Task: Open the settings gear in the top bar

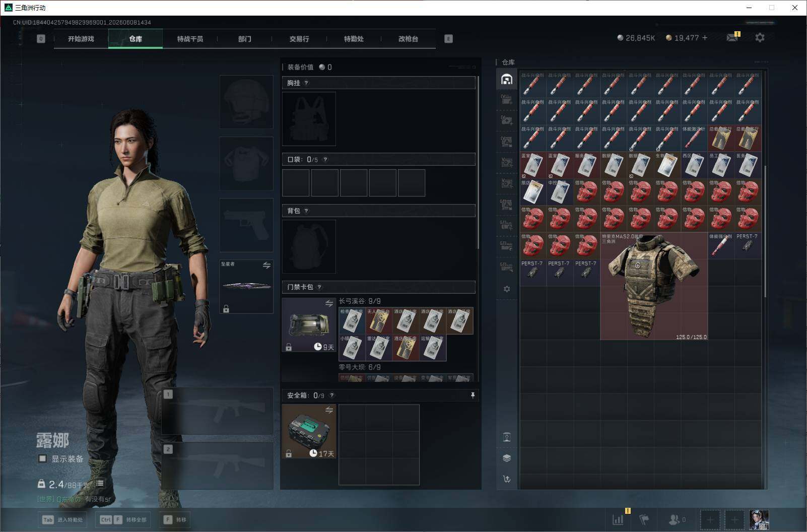Action: click(760, 38)
